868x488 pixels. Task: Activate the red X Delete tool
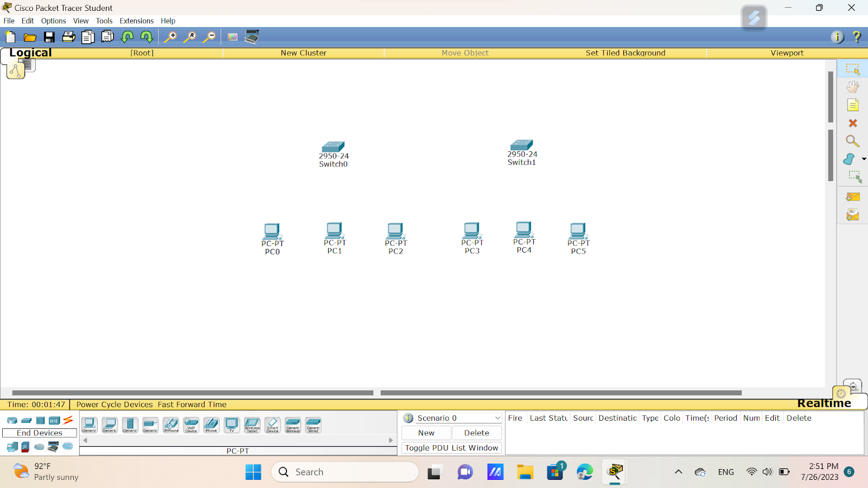[x=852, y=123]
